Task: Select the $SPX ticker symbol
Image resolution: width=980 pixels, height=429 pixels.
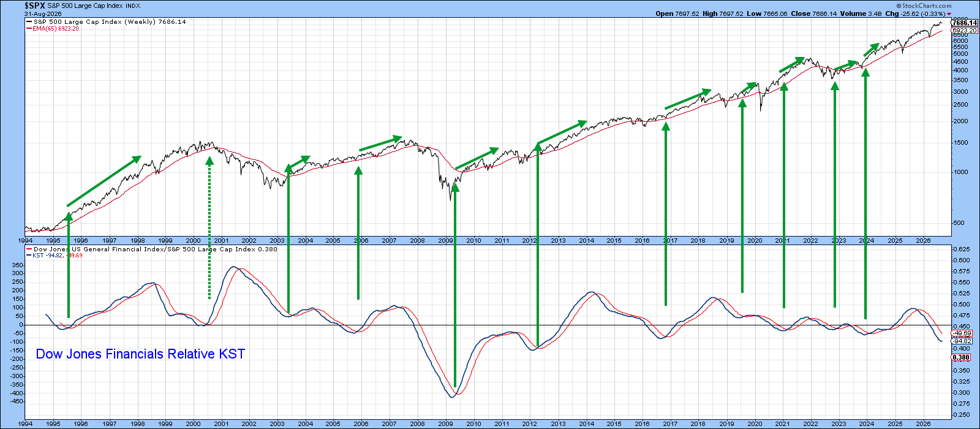Action: (x=35, y=6)
